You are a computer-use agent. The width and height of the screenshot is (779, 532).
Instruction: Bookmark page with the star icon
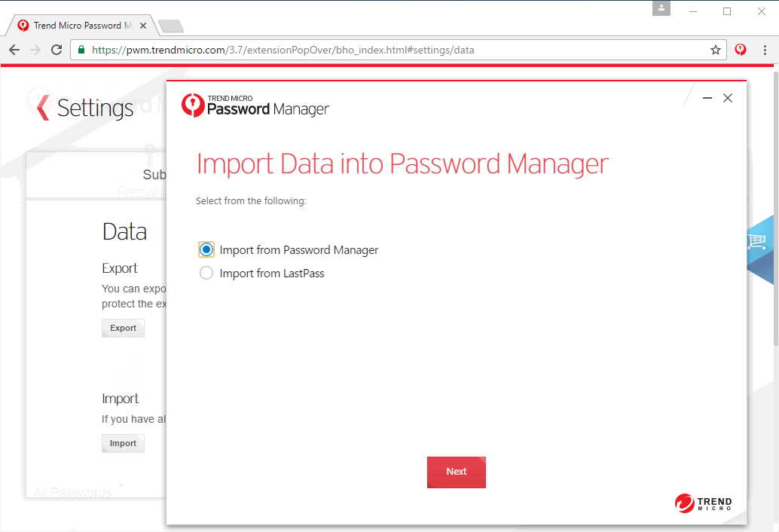(x=716, y=50)
